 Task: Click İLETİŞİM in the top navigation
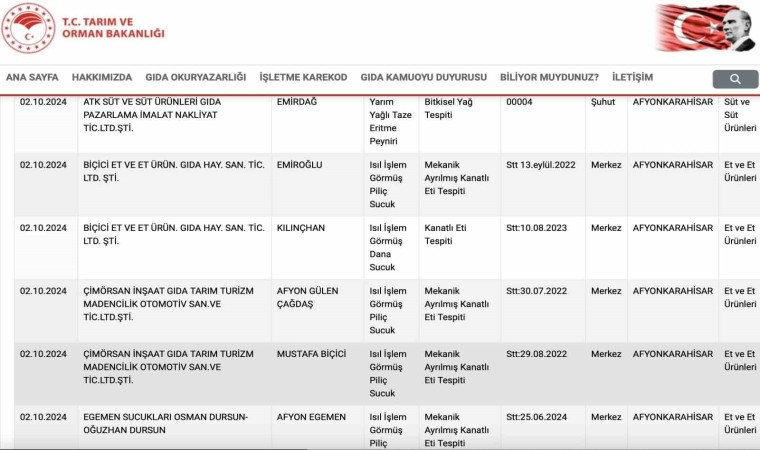click(x=632, y=78)
